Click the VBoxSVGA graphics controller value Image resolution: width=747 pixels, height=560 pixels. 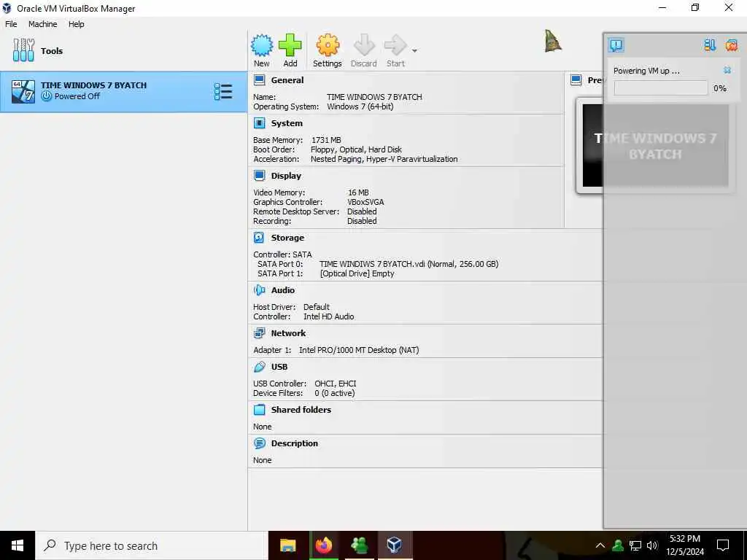point(366,202)
